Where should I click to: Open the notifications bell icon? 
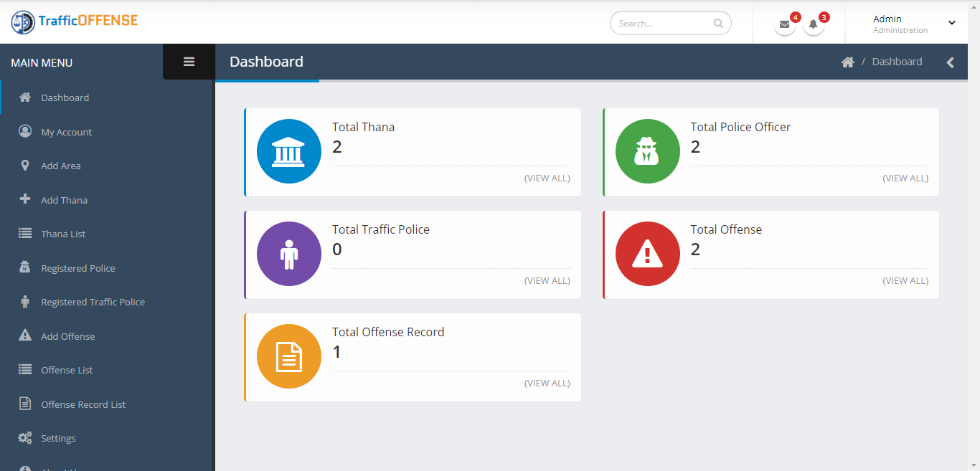(814, 24)
